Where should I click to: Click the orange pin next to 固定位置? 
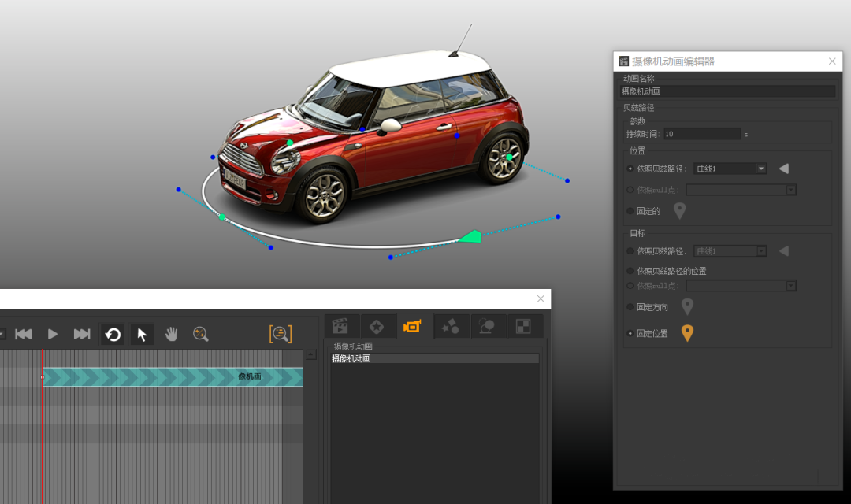[x=687, y=333]
